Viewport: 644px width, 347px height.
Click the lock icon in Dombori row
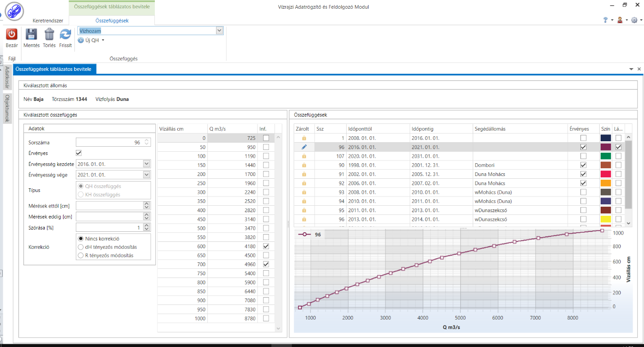pyautogui.click(x=304, y=165)
